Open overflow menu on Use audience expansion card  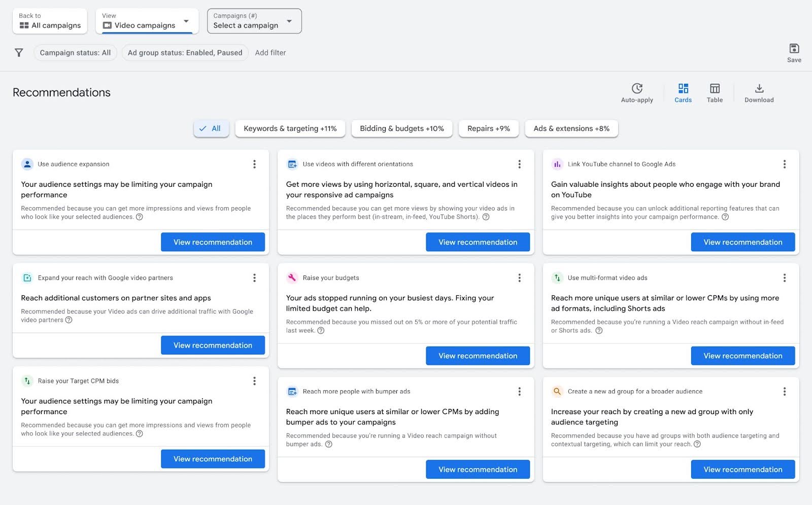tap(255, 164)
